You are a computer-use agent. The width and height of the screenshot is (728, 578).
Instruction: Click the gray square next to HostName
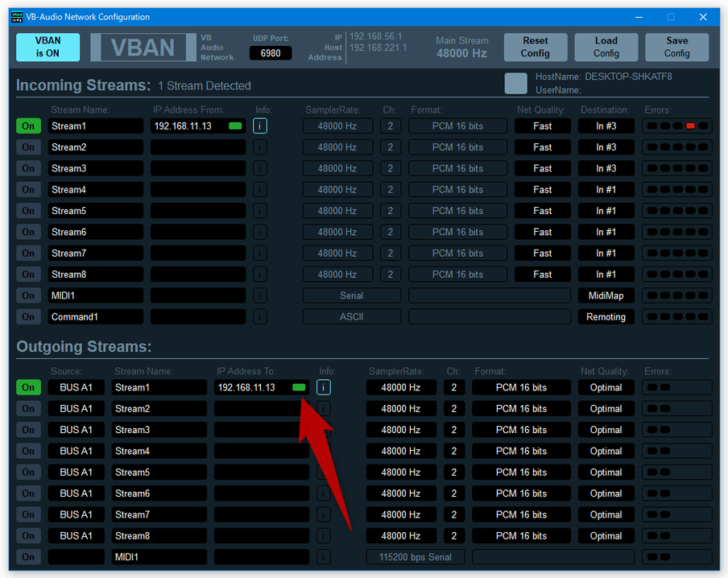516,84
